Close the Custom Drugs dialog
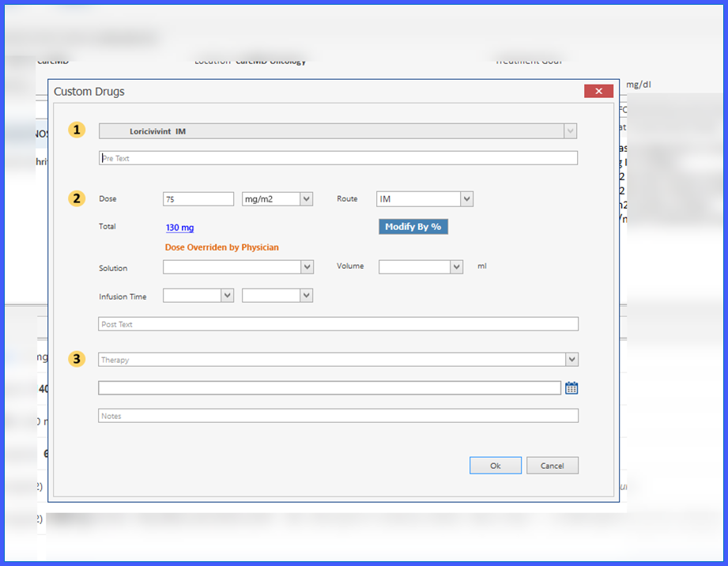The image size is (728, 566). 598,91
